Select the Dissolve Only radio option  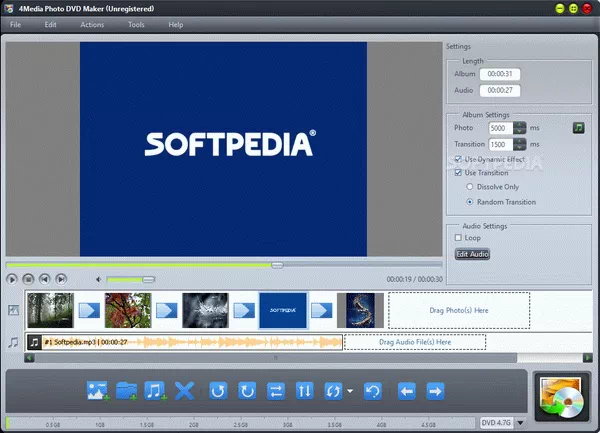tap(470, 187)
